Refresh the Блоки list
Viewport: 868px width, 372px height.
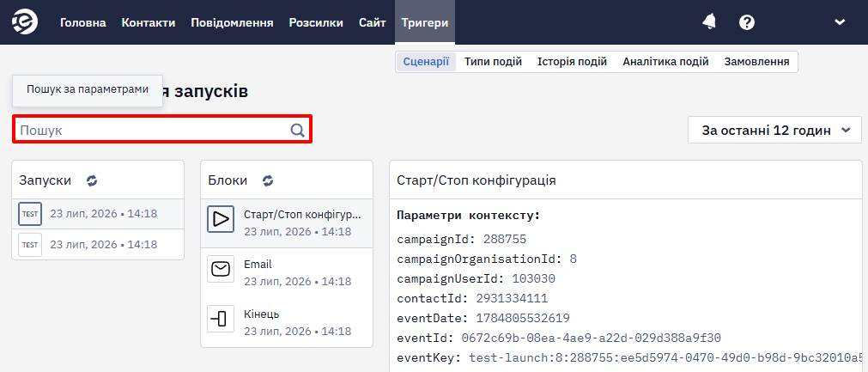pos(268,180)
